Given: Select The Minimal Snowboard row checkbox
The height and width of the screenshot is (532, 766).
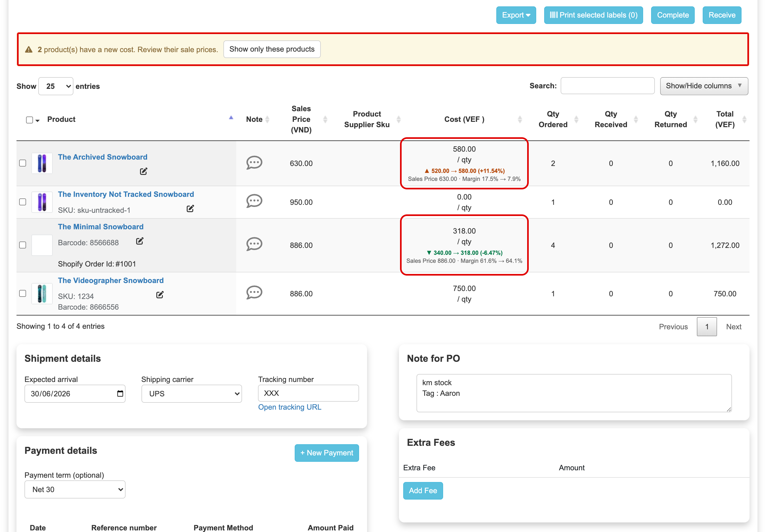Looking at the screenshot, I should pos(22,245).
